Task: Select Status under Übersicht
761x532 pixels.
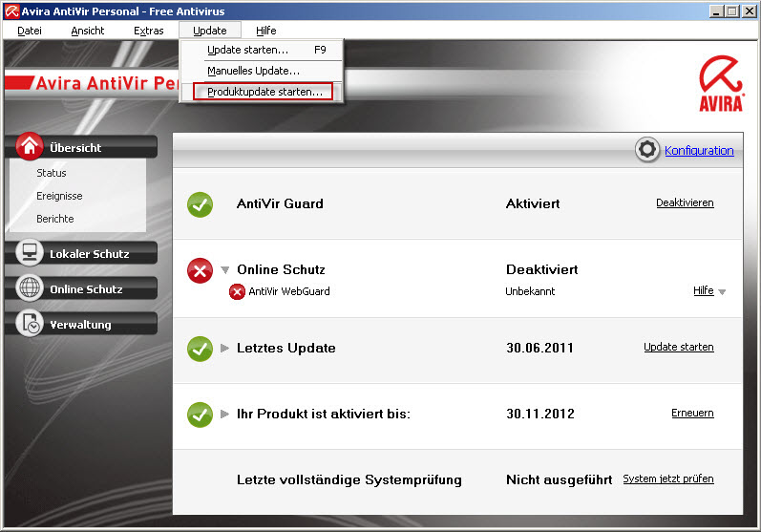Action: coord(51,173)
